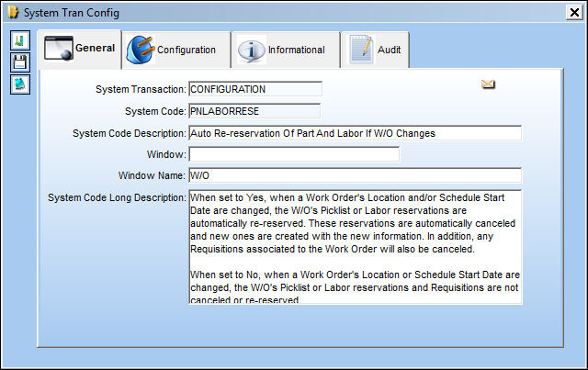
Task: Click the empty Window field
Action: point(294,154)
